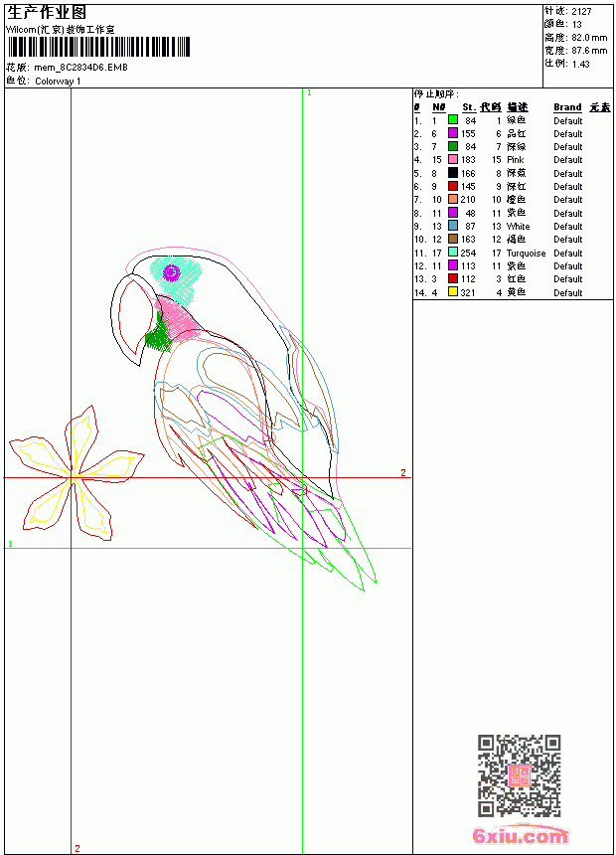Image resolution: width=616 pixels, height=855 pixels.
Task: Click the scale value '1.43'
Action: coord(580,64)
